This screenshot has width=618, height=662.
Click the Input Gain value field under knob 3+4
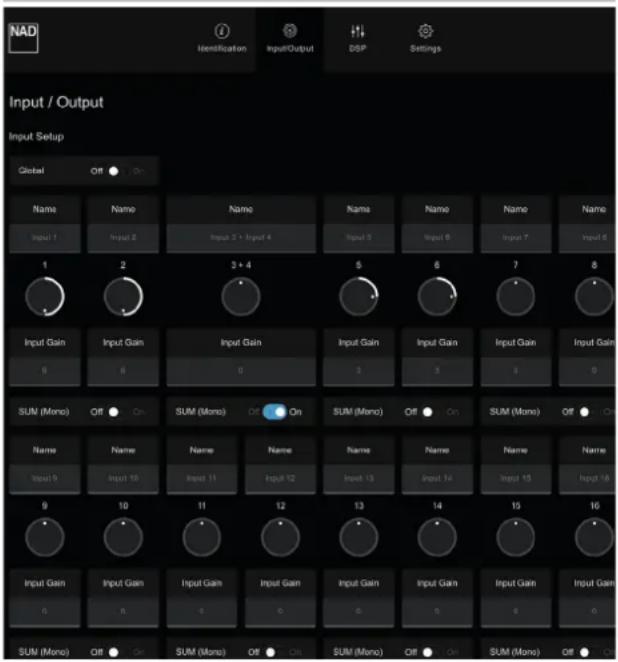click(x=241, y=371)
